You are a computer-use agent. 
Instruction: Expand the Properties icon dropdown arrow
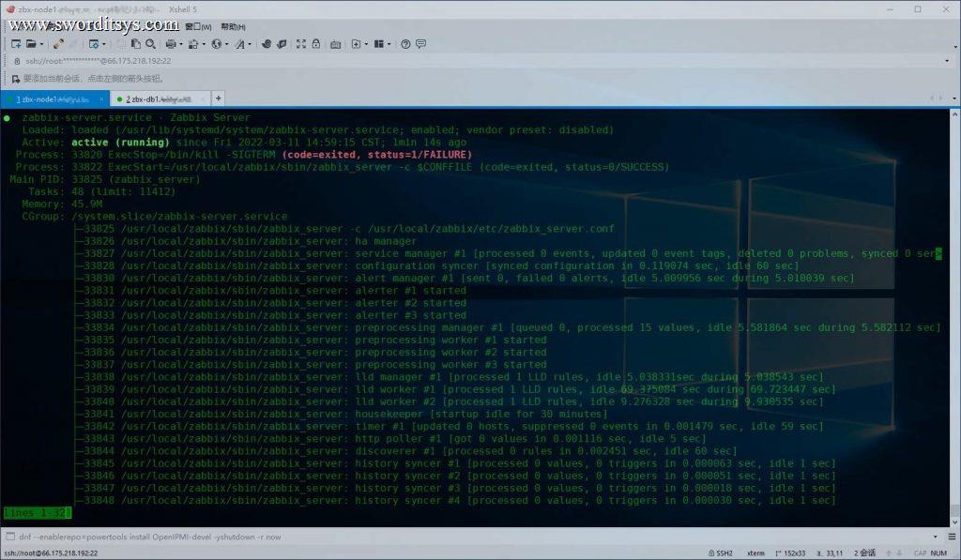[104, 44]
